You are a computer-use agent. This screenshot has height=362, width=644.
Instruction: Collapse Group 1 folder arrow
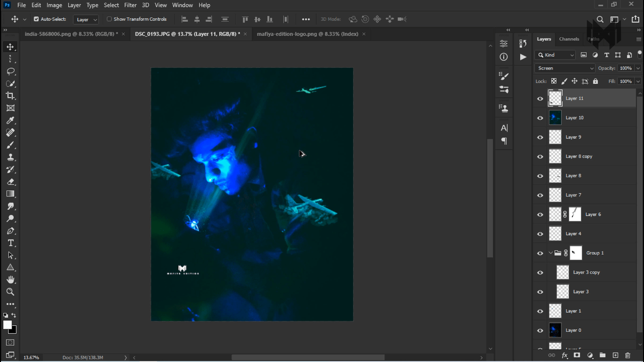550,253
